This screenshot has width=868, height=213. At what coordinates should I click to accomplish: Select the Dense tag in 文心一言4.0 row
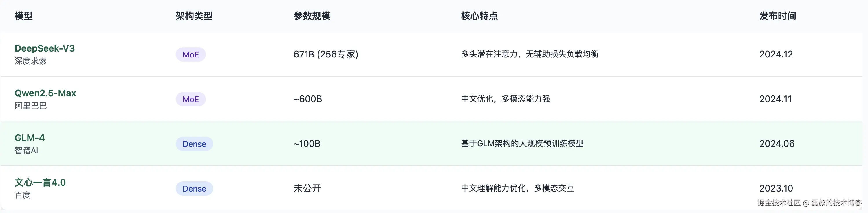click(194, 189)
